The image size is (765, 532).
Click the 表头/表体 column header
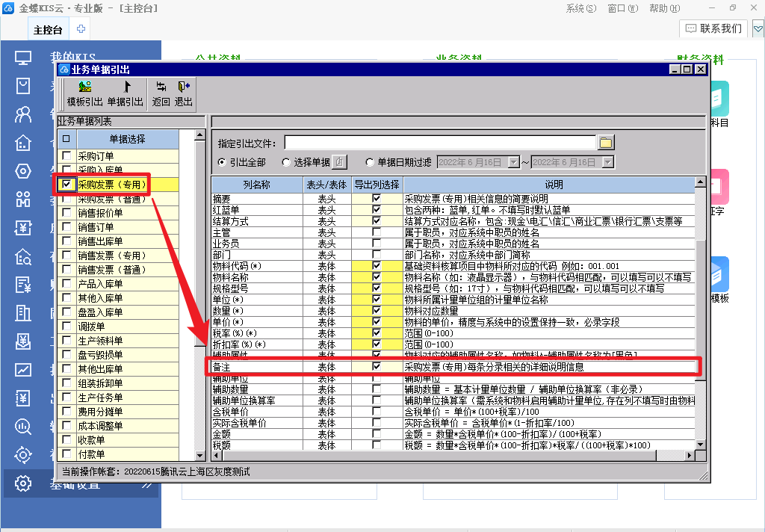(327, 185)
